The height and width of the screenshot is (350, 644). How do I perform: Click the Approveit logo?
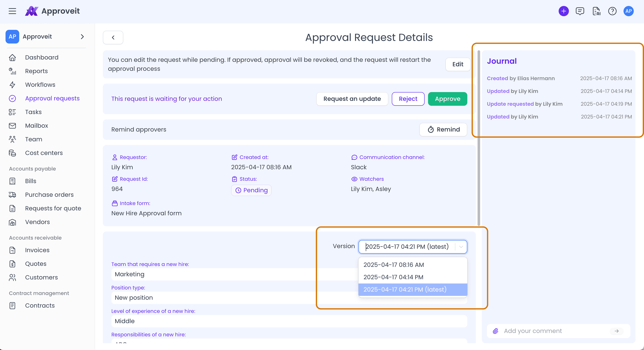(x=52, y=11)
